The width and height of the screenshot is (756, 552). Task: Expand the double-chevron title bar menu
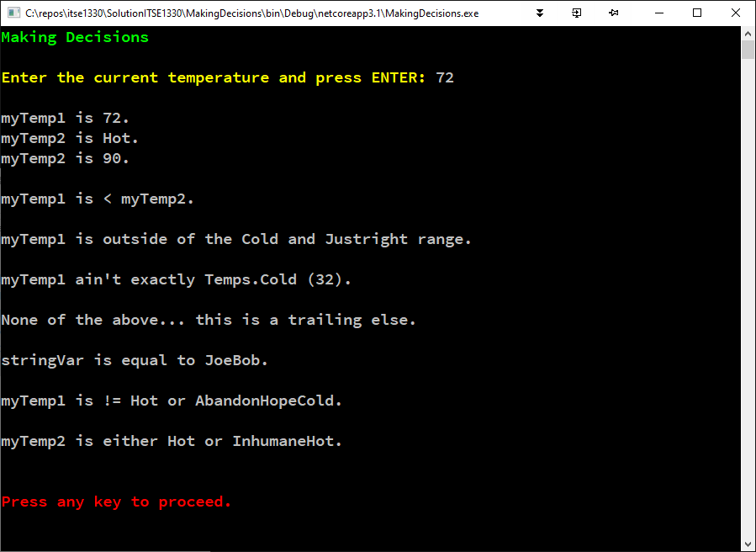[539, 13]
